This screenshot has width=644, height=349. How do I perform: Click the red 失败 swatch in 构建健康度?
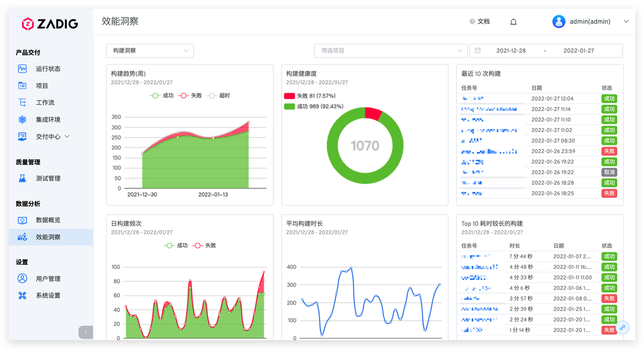[x=289, y=96]
